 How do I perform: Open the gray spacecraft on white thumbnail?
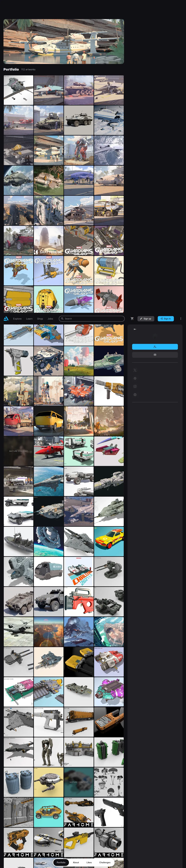19,90
